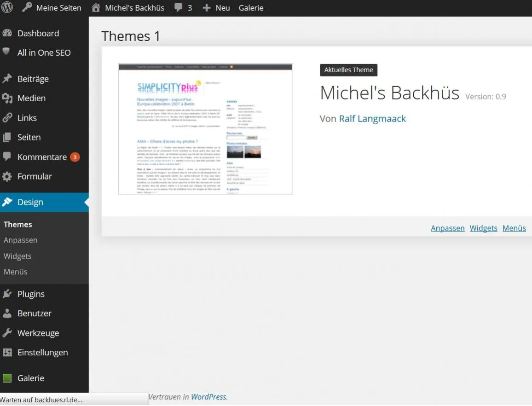Click the Menüs link in theme footer
This screenshot has width=532, height=406.
(x=514, y=228)
